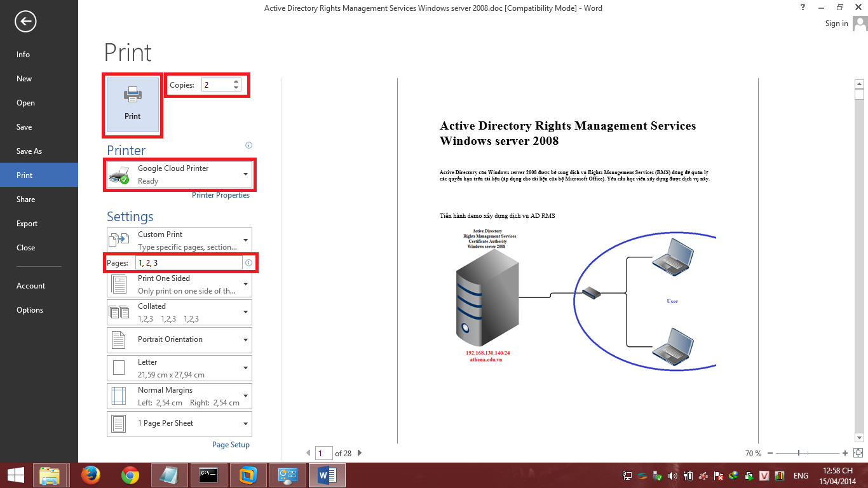Click the zoom in plus button
This screenshot has height=488, width=868.
click(845, 453)
